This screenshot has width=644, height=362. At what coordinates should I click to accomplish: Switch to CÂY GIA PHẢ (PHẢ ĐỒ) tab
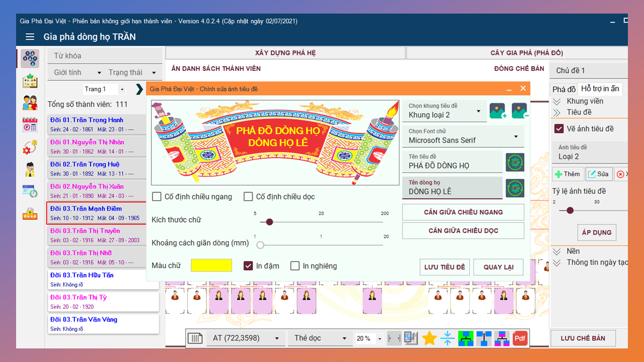pyautogui.click(x=517, y=53)
